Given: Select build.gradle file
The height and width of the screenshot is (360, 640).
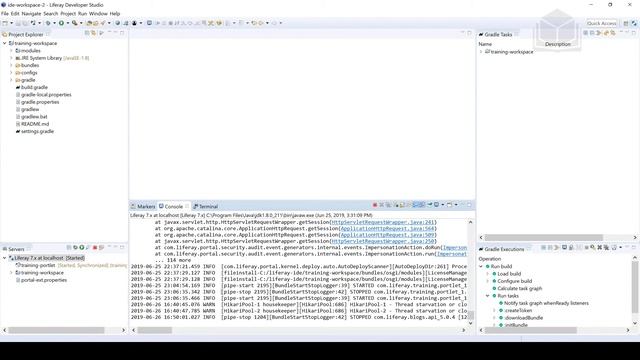Looking at the screenshot, I should tap(31, 87).
